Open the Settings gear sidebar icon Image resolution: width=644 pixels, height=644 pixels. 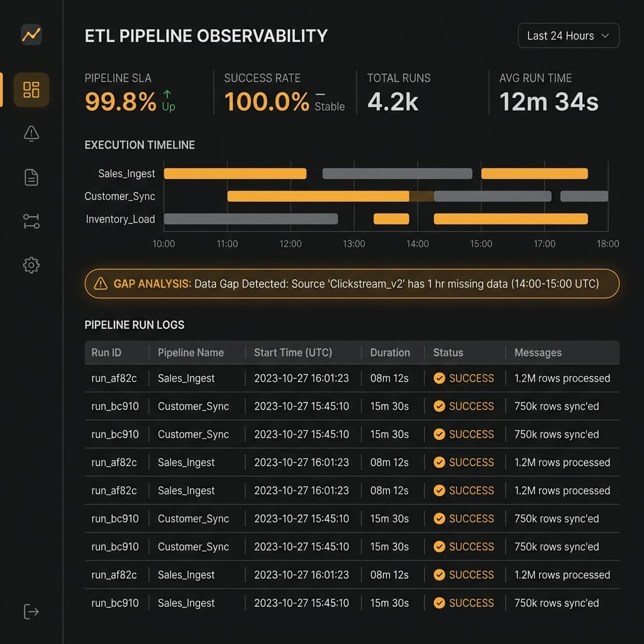tap(31, 265)
